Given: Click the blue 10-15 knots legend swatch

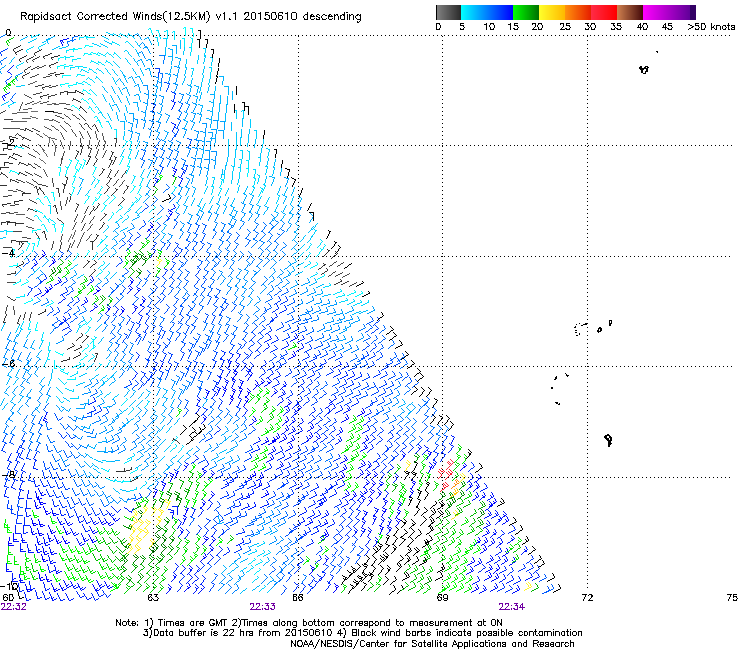Looking at the screenshot, I should [x=500, y=12].
